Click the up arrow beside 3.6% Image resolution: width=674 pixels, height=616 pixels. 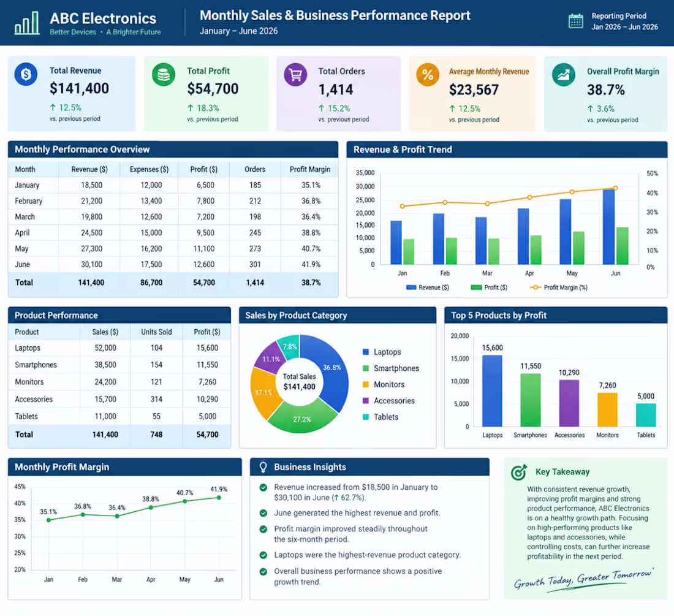[590, 108]
